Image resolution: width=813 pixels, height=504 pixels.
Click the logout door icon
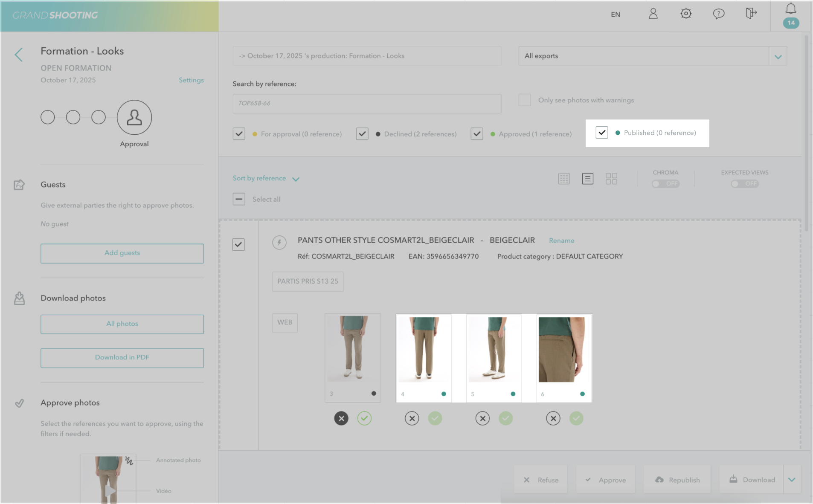751,14
